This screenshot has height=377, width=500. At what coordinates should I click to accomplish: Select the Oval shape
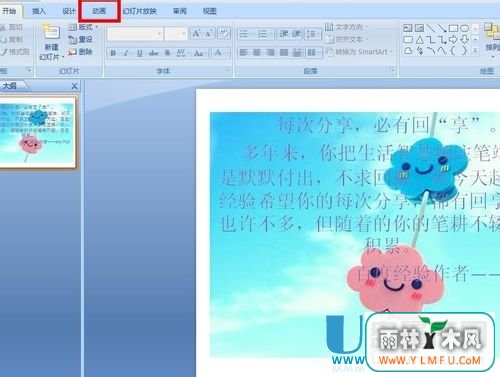pyautogui.click(x=465, y=28)
